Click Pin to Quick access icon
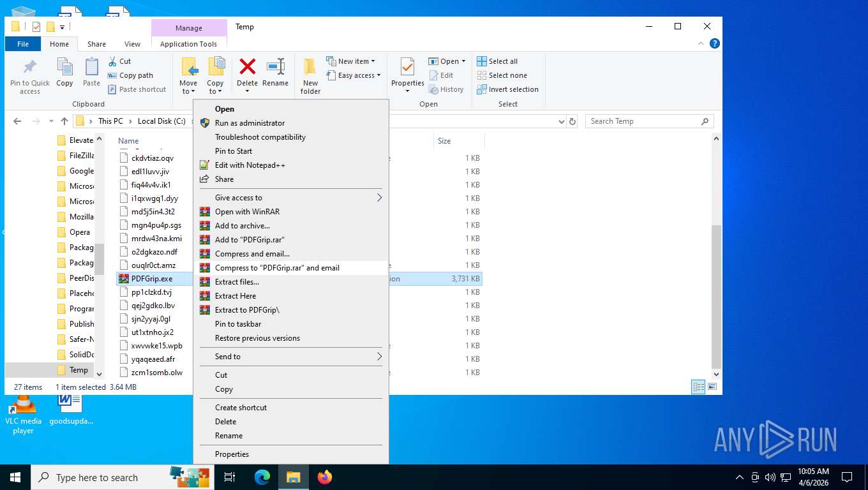868x490 pixels. click(29, 67)
